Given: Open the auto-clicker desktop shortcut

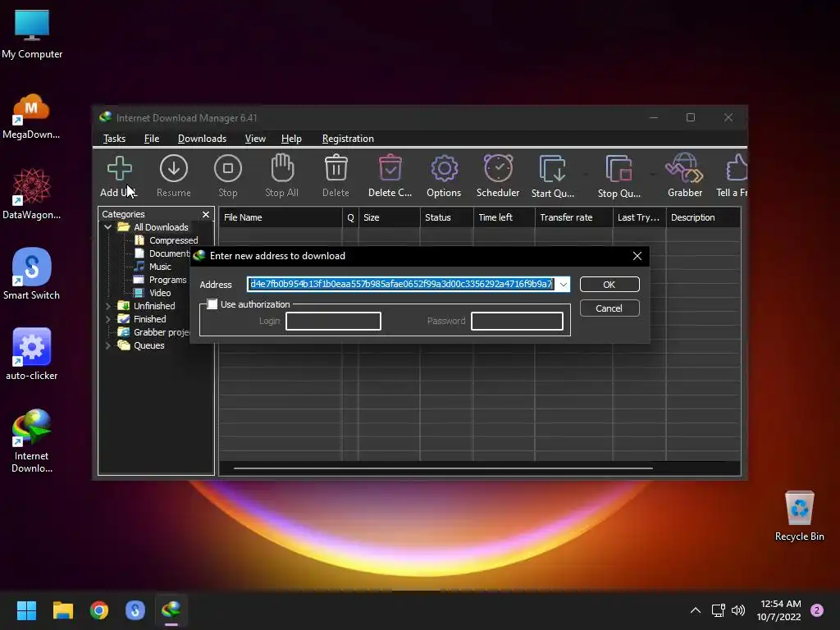Looking at the screenshot, I should tap(32, 349).
